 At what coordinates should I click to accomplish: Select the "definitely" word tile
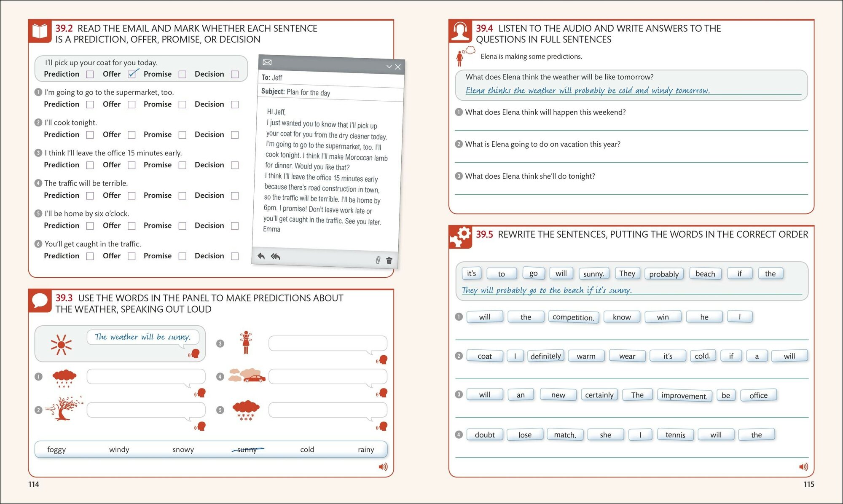click(545, 356)
